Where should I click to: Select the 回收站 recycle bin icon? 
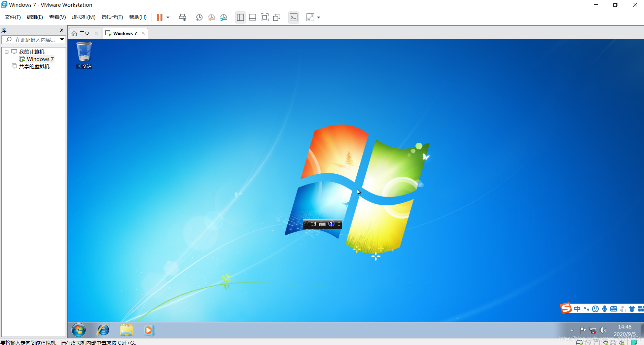84,56
